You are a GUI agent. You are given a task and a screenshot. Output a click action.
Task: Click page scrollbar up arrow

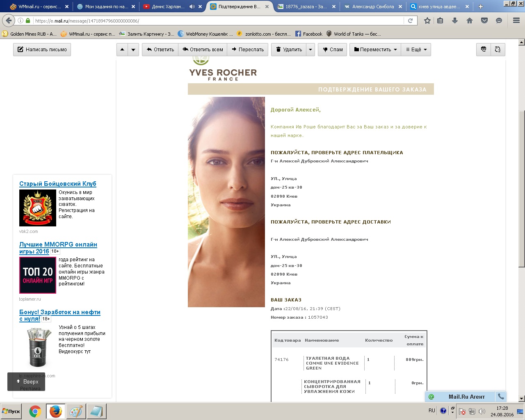522,42
